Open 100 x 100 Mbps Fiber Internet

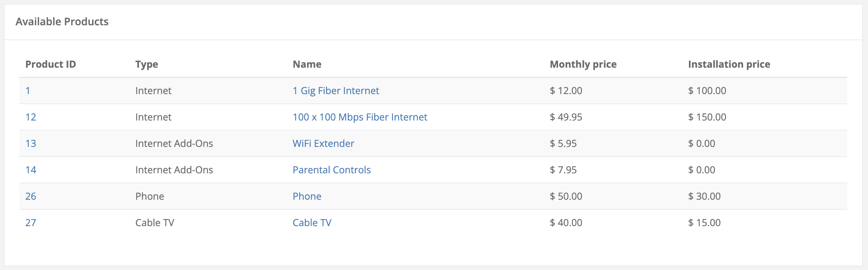[360, 117]
